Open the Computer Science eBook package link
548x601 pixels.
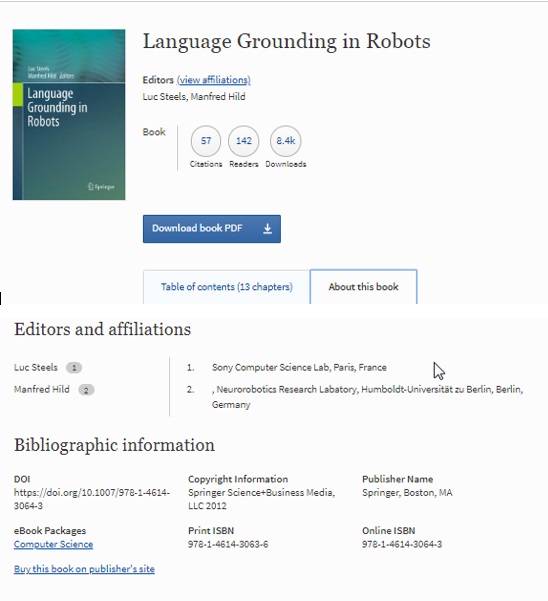point(53,544)
